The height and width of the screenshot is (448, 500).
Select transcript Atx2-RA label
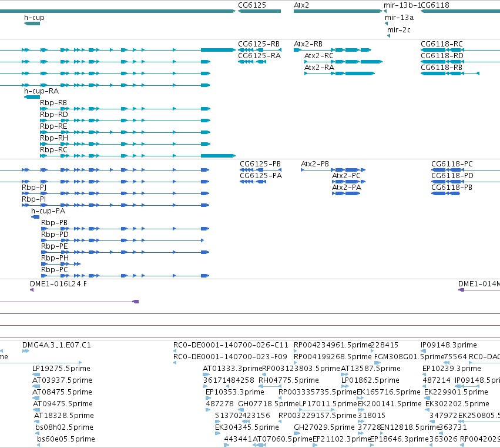319,68
